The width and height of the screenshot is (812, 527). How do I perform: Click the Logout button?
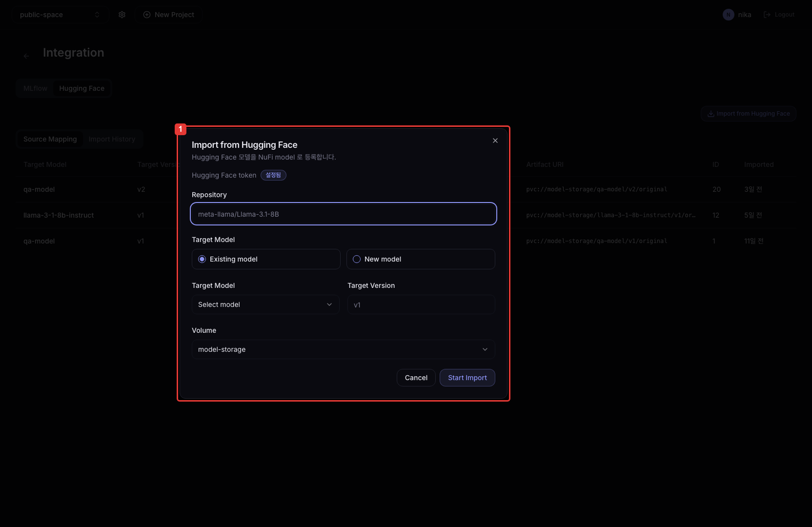tap(779, 15)
